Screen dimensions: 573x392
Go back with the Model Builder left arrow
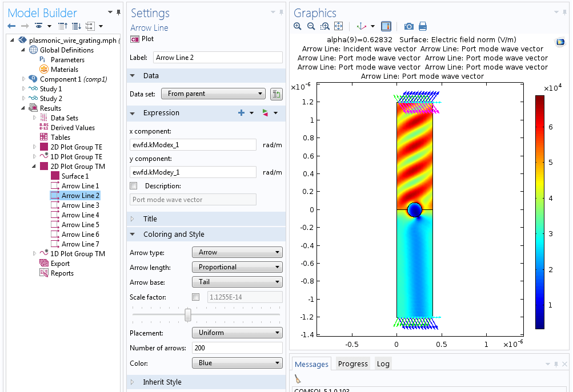pos(11,26)
